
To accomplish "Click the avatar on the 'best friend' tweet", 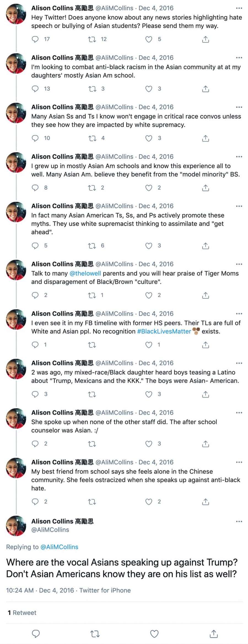I will (x=16, y=468).
